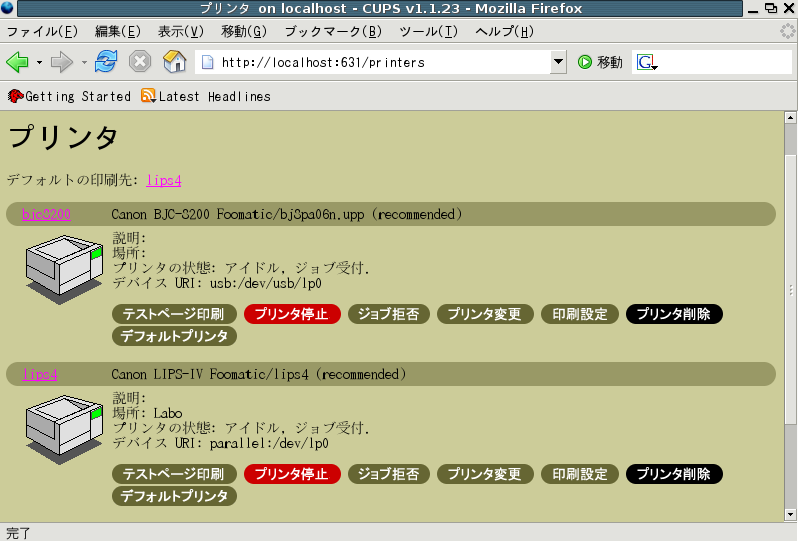Click the window menu globe icon
This screenshot has height=541, width=798.
[x=7, y=8]
